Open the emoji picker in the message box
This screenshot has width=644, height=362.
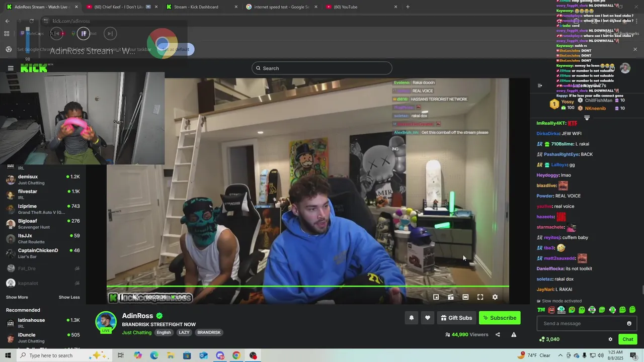[629, 323]
